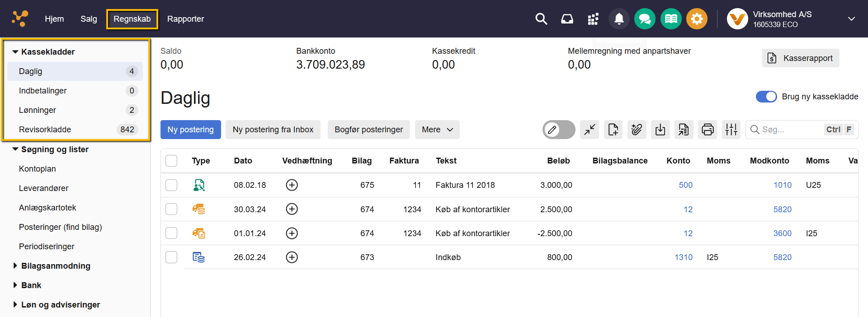Image resolution: width=868 pixels, height=317 pixels.
Task: Open the Inbox tray icon in top bar
Action: 567,19
